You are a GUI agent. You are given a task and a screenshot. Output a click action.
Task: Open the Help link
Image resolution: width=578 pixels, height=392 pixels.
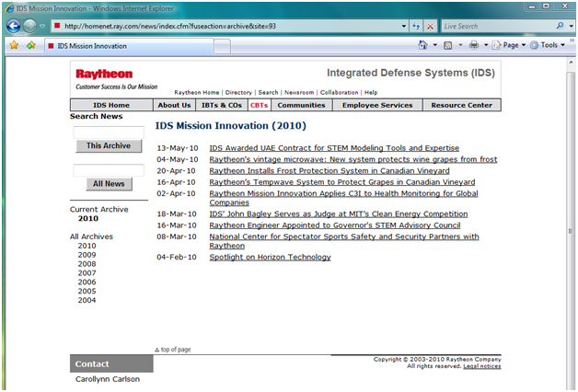[371, 92]
